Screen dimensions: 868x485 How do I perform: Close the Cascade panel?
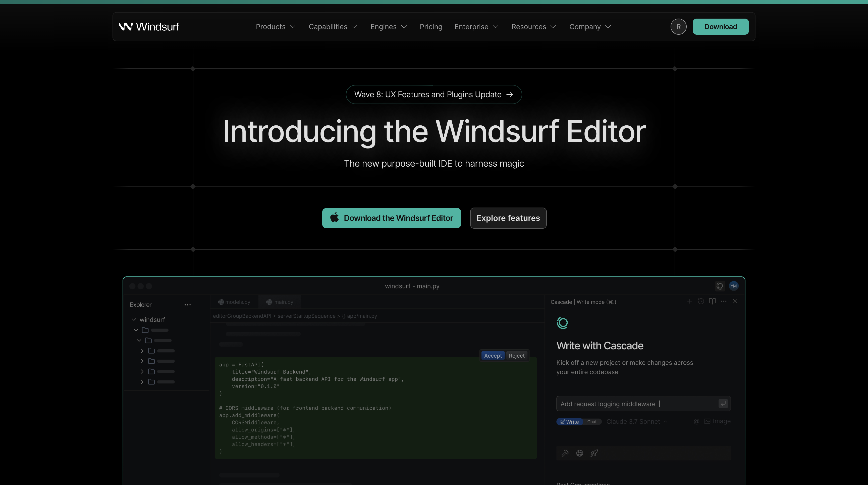point(735,301)
